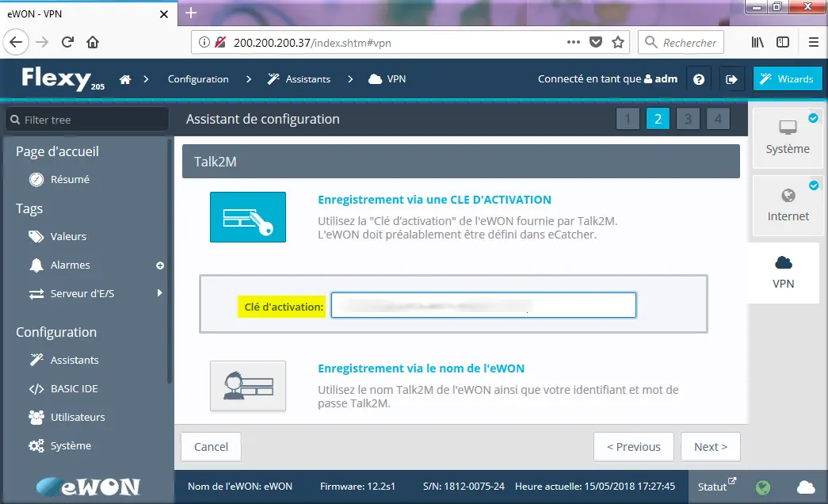Click the < Previous button
The width and height of the screenshot is (828, 504).
click(634, 447)
